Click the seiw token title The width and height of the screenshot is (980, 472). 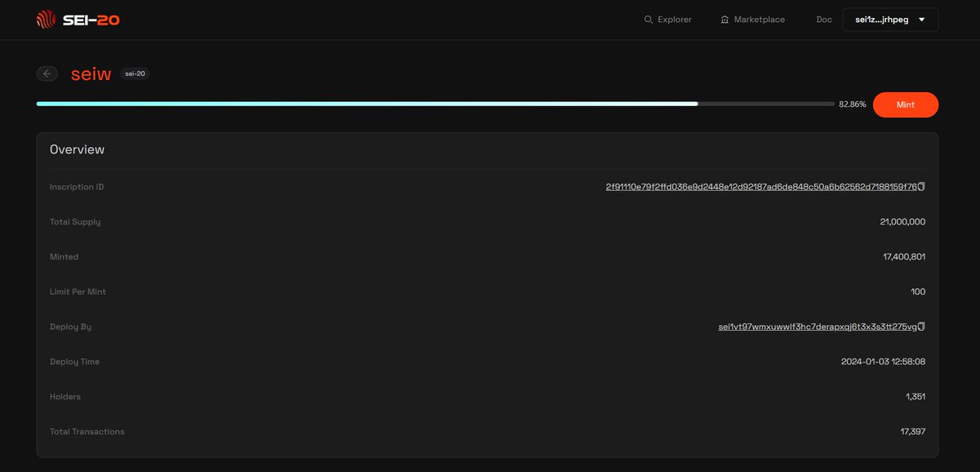coord(91,74)
